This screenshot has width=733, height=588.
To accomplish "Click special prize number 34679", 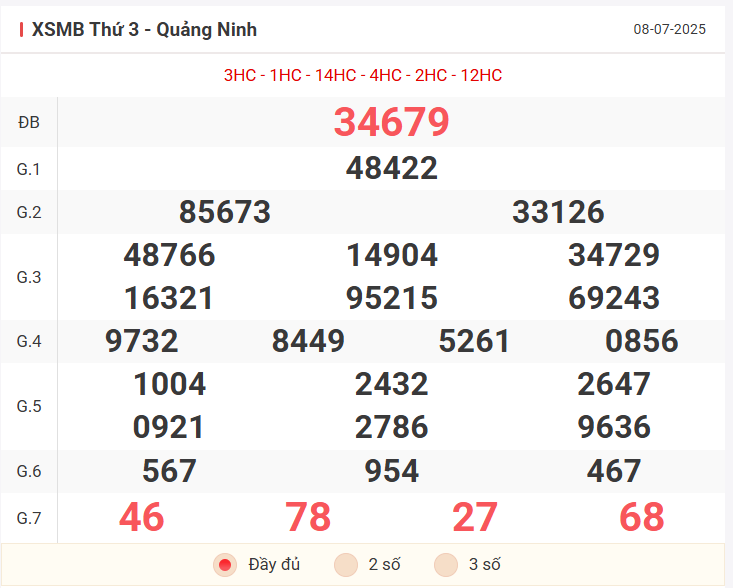I will coord(391,122).
